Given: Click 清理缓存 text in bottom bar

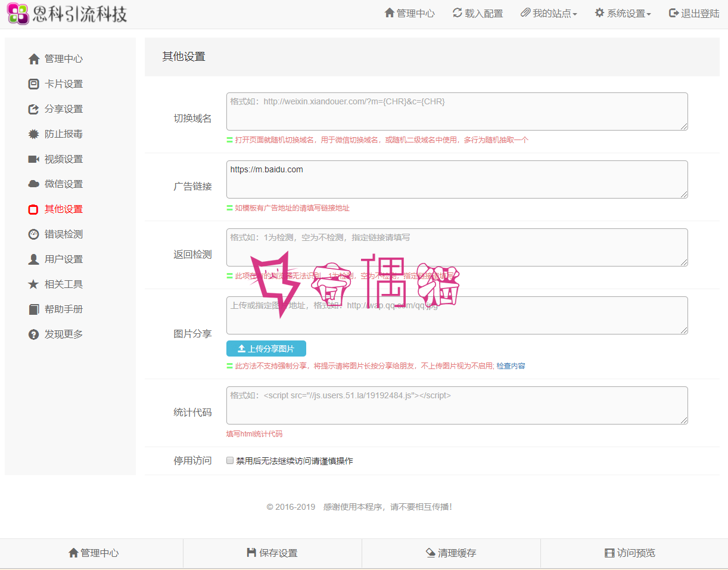Looking at the screenshot, I should [458, 553].
